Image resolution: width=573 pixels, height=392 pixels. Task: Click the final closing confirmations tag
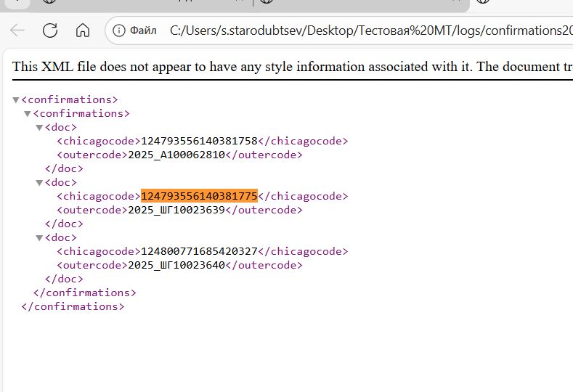click(x=73, y=306)
